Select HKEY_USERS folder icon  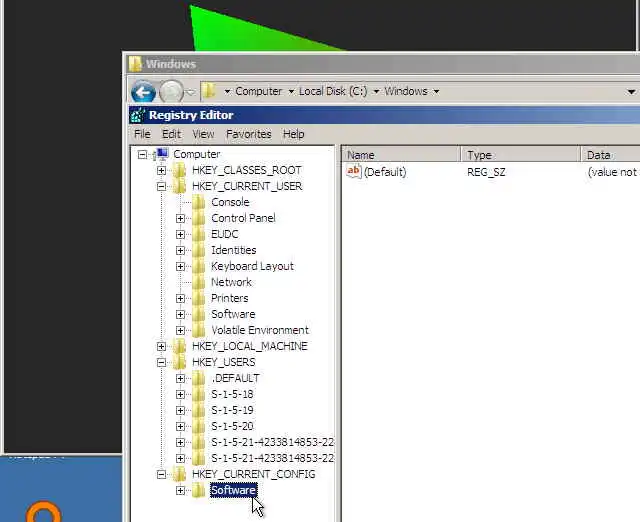click(179, 362)
